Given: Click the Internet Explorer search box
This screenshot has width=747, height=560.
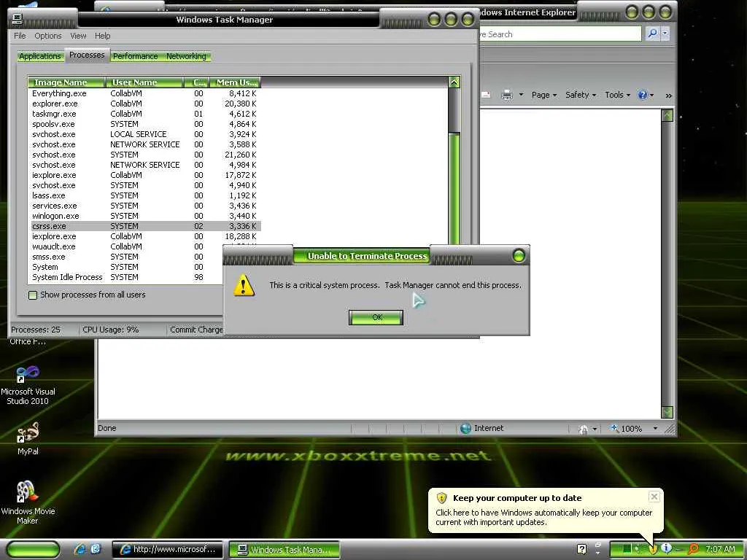Looking at the screenshot, I should tap(560, 34).
